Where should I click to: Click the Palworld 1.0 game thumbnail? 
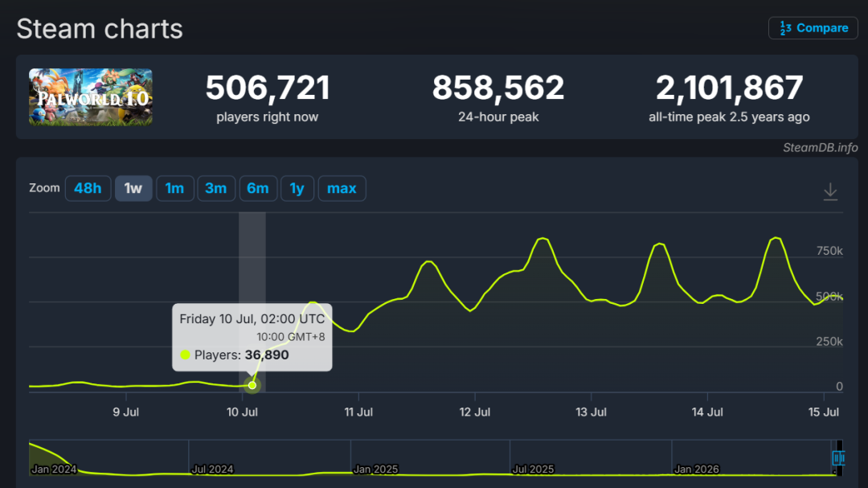tap(91, 97)
